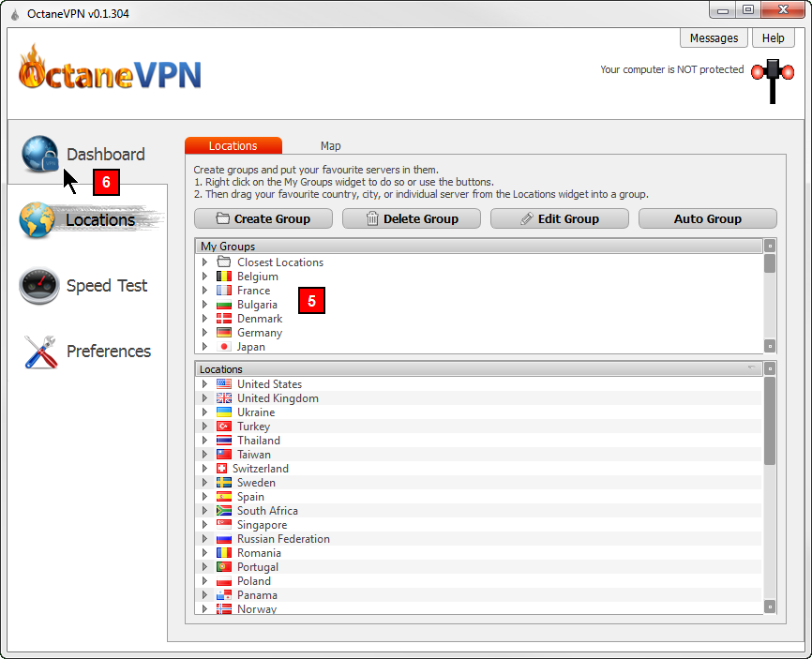Click the Edit Group button

tap(560, 218)
